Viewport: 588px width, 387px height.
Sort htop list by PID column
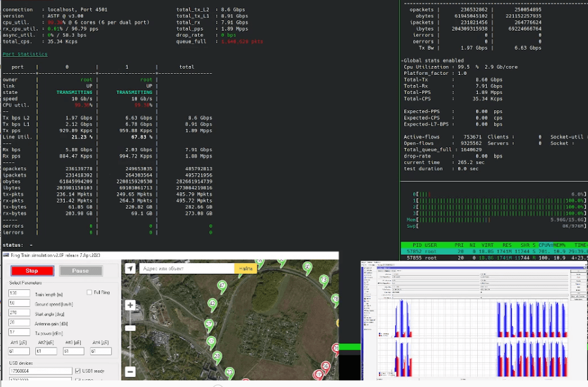click(x=417, y=245)
